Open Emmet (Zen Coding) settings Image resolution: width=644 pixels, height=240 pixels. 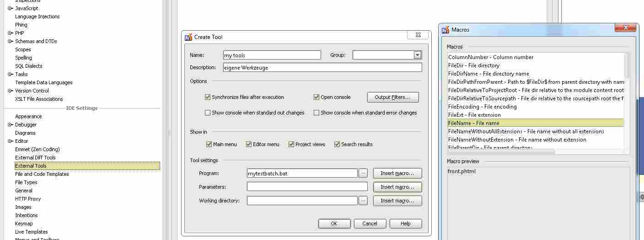coord(38,149)
